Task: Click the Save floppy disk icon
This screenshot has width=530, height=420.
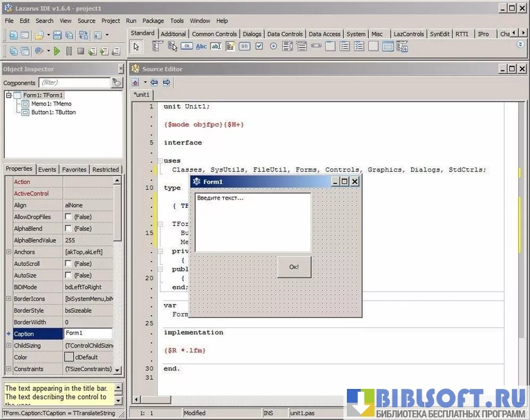Action: 58,35
